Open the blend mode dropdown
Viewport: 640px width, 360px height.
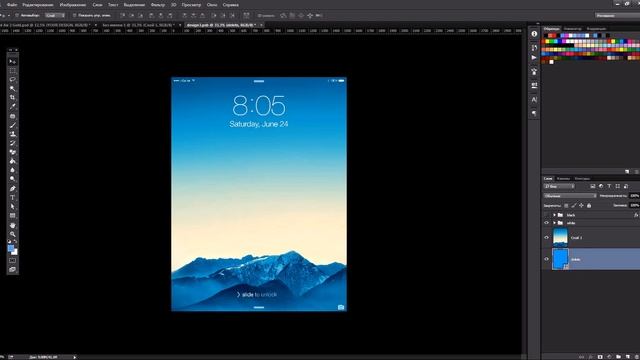[570, 196]
